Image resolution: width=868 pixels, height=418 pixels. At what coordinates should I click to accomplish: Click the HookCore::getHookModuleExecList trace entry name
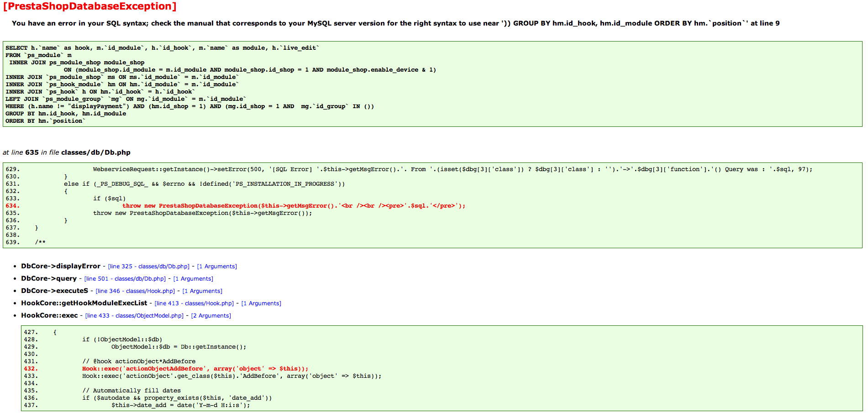84,303
